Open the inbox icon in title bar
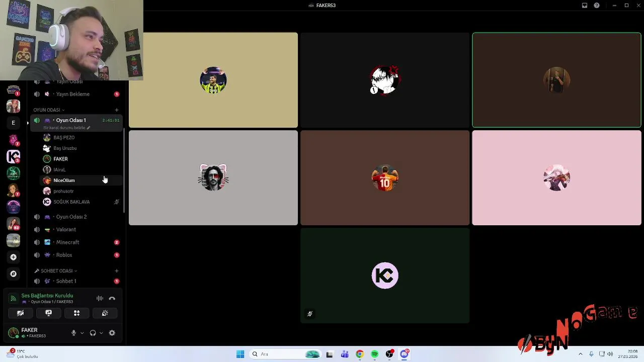644x362 pixels. pos(585,6)
